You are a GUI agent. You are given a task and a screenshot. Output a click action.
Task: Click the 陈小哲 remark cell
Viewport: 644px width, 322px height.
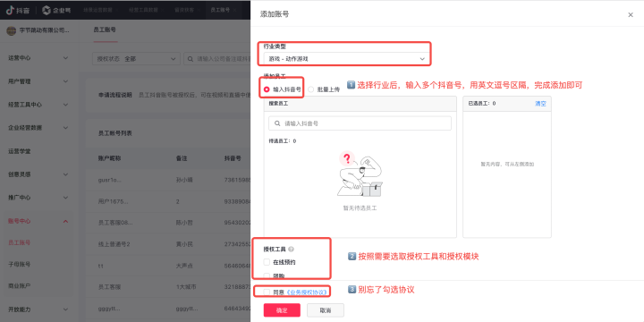tap(184, 223)
